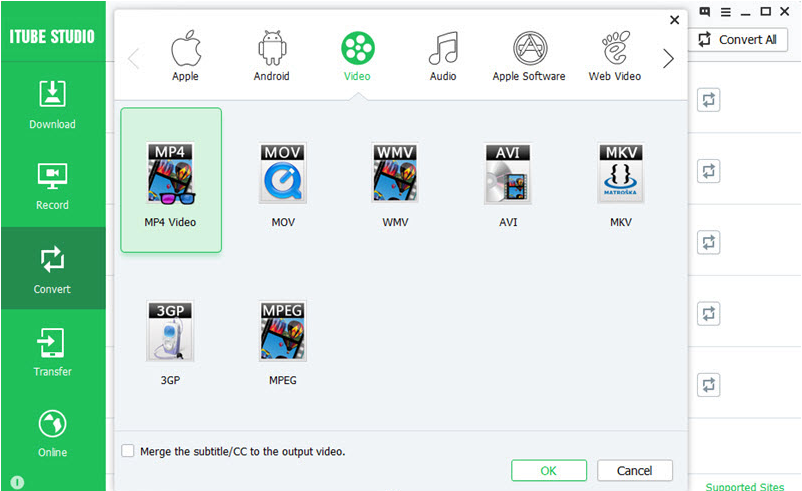The image size is (802, 491).
Task: Choose the AVI format
Action: [508, 185]
